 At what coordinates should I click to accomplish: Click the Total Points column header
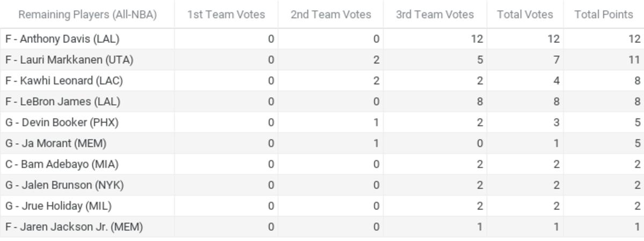604,14
